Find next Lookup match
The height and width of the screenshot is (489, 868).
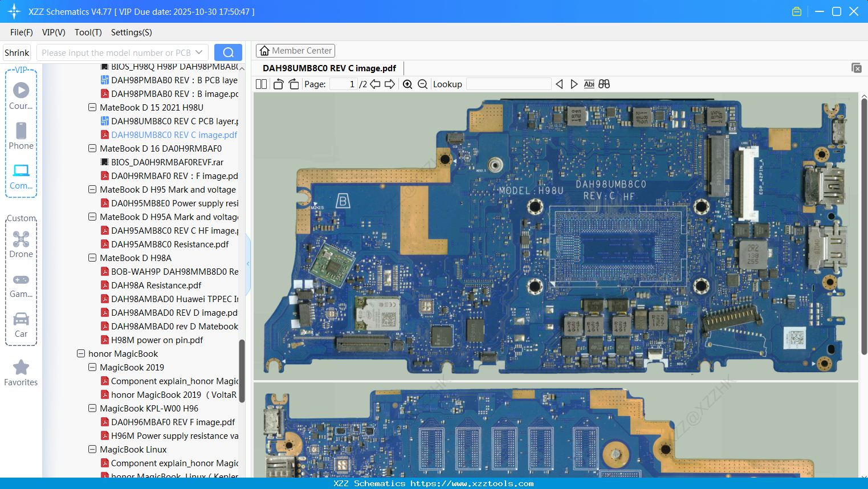click(574, 84)
